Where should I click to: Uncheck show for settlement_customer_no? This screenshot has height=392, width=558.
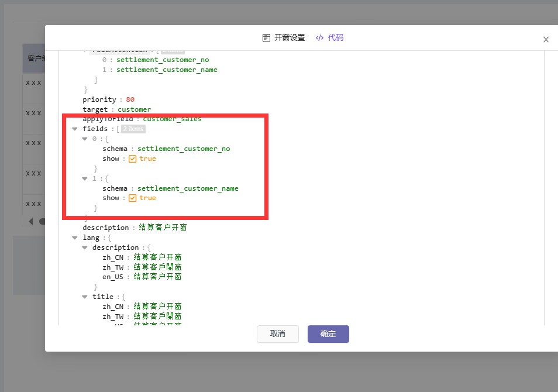pyautogui.click(x=132, y=159)
